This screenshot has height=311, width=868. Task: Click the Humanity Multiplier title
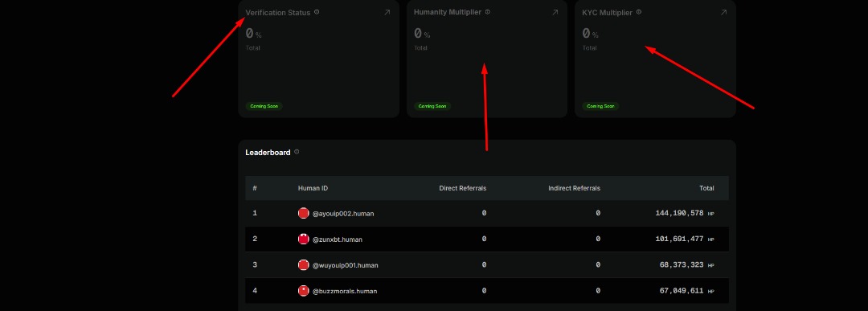click(x=448, y=12)
